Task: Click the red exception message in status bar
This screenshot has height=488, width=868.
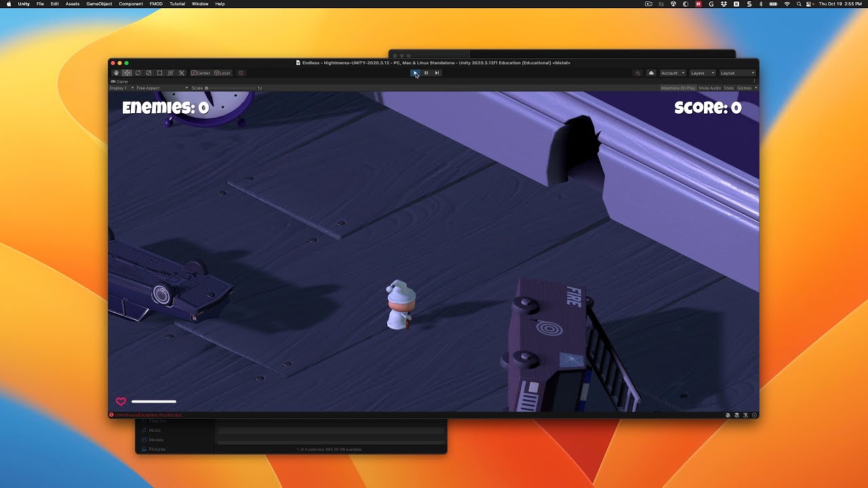Action: [149, 415]
